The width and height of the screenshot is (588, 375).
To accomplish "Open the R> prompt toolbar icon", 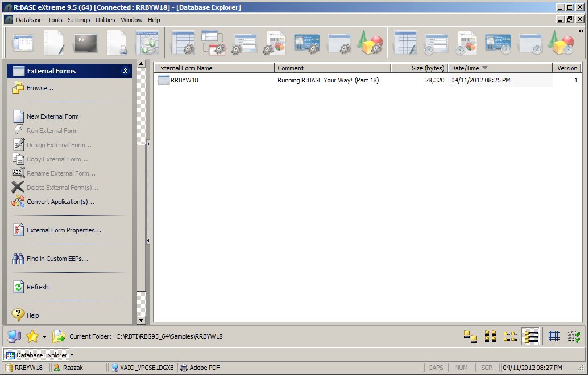I will pyautogui.click(x=85, y=43).
